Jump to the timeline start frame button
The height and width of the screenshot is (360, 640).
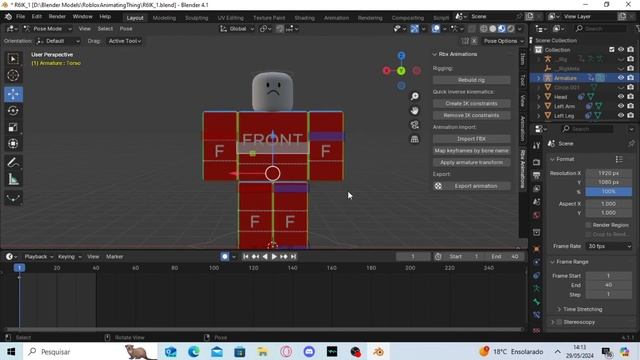click(246, 257)
